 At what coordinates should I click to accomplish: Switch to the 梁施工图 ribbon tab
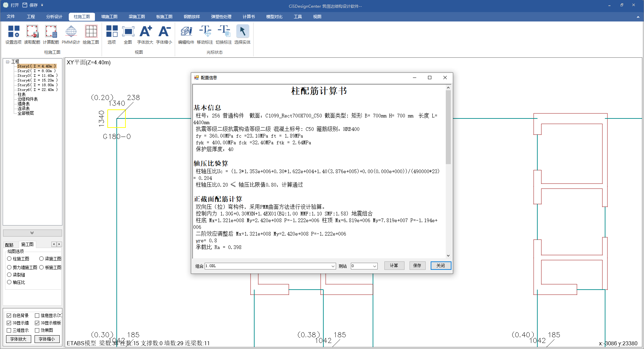tap(137, 17)
